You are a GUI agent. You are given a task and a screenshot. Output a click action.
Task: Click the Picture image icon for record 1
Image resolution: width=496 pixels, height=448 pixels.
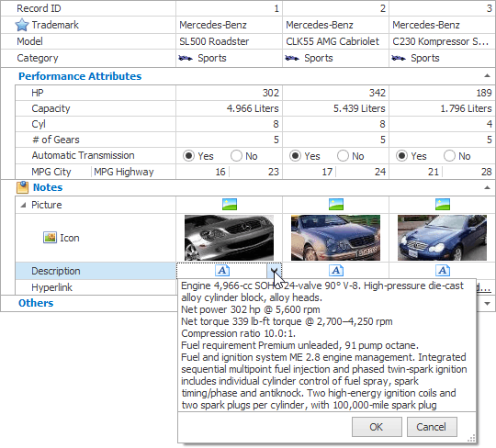click(230, 205)
